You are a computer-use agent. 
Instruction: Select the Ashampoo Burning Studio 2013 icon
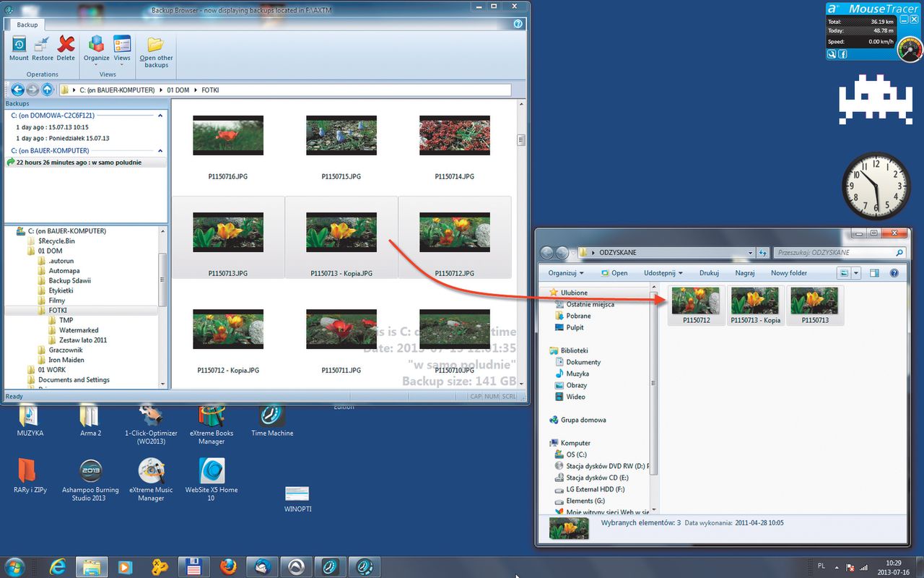point(90,480)
